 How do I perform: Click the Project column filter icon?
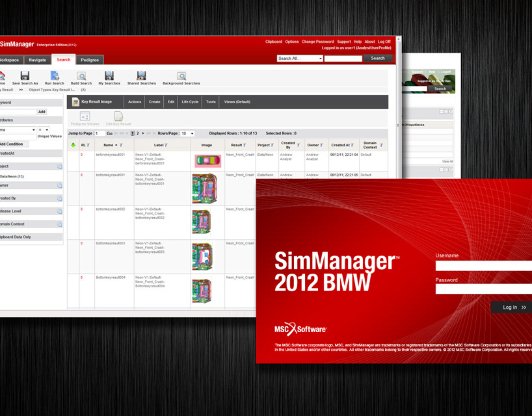pyautogui.click(x=272, y=145)
